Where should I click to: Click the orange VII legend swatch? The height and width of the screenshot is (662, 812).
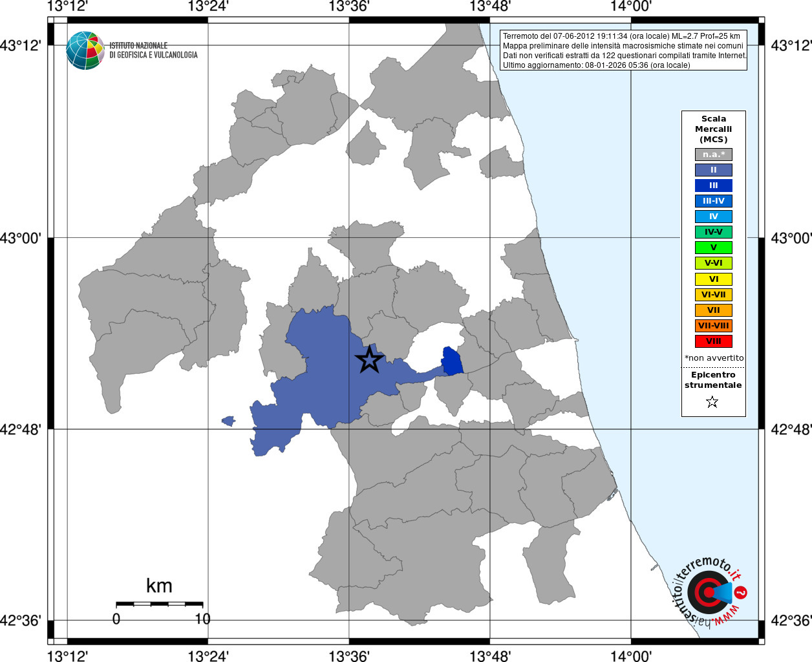(x=714, y=310)
